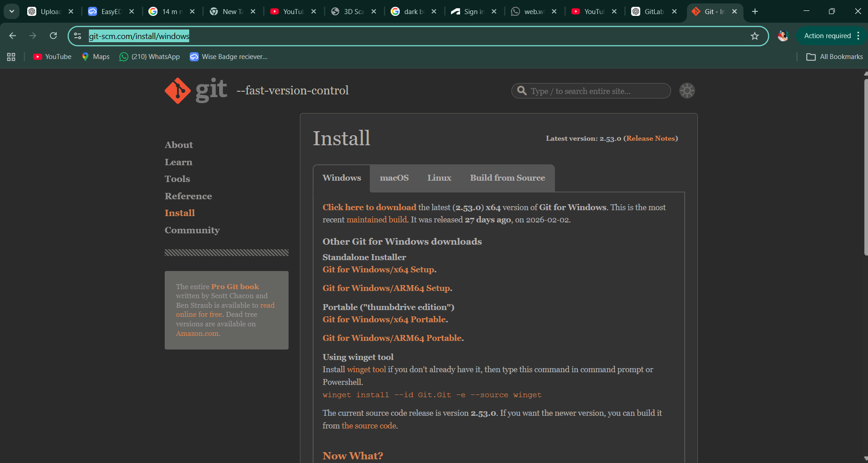868x463 pixels.
Task: Open Chrome menu three dots
Action: 858,36
